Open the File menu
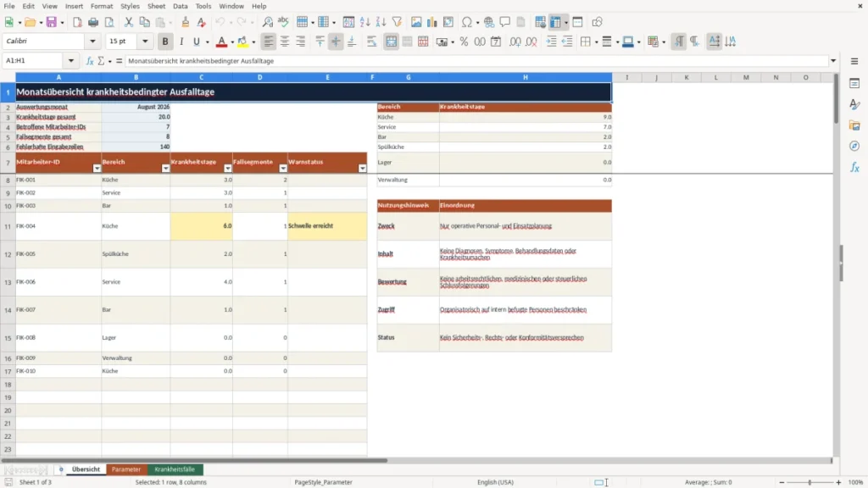This screenshot has width=868, height=488. click(9, 6)
